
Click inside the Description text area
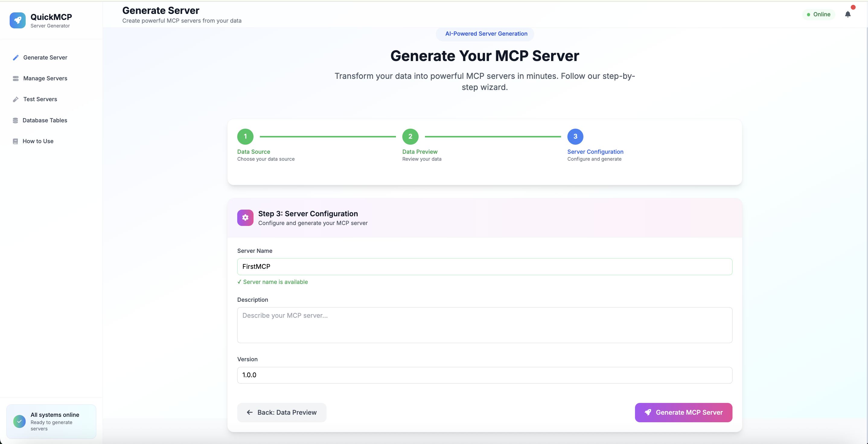tap(484, 325)
